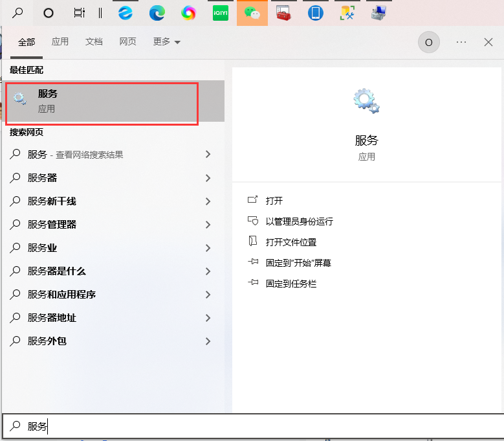Image resolution: width=504 pixels, height=441 pixels.
Task: Expand chevron next to 服务业
Action: point(208,248)
